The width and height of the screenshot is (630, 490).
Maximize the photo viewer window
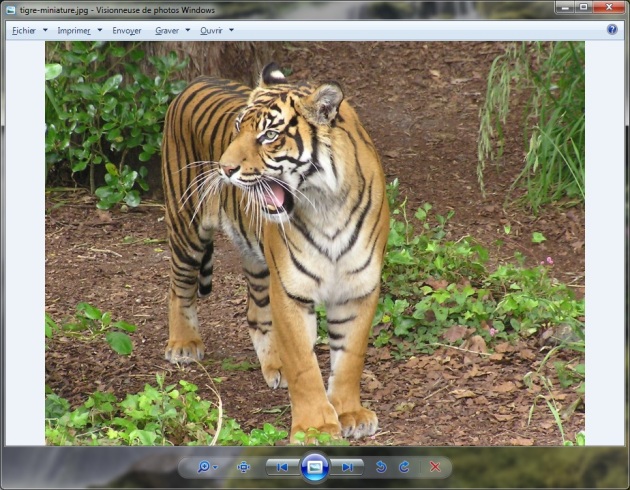click(583, 7)
